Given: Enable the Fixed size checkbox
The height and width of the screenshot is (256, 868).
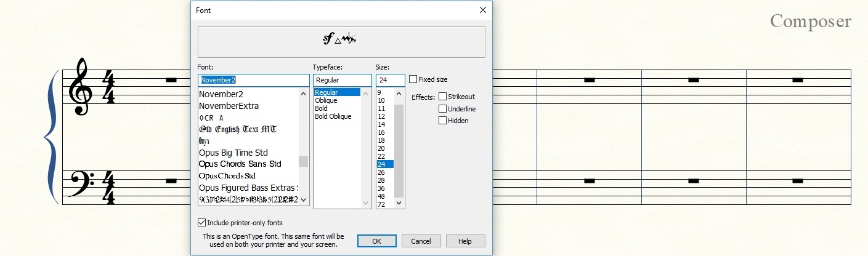Looking at the screenshot, I should tap(413, 79).
